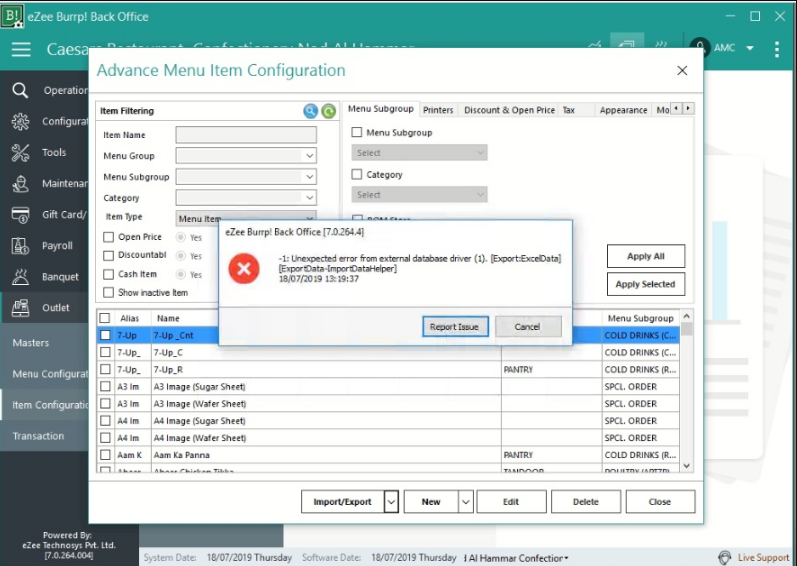Click the Operations search icon in sidebar
797x566 pixels.
click(x=20, y=90)
